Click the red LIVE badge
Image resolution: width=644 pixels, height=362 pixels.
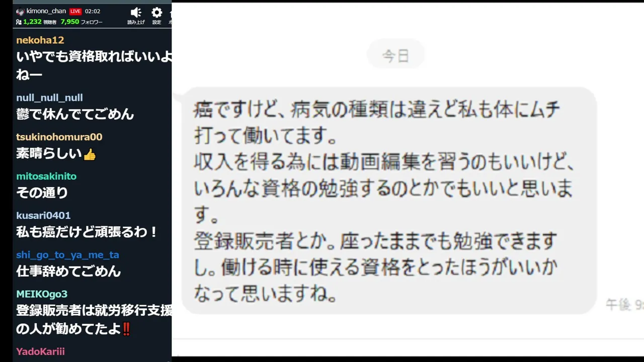click(x=75, y=12)
